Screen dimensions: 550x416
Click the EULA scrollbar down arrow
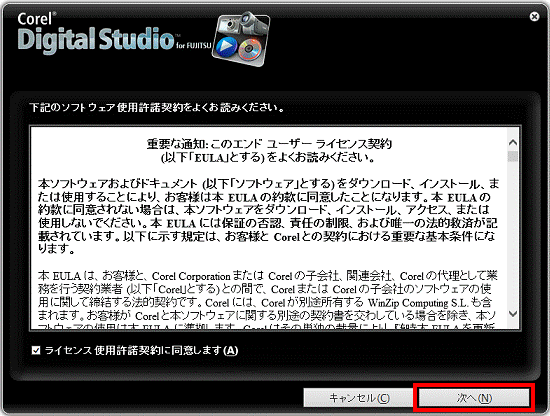point(513,313)
